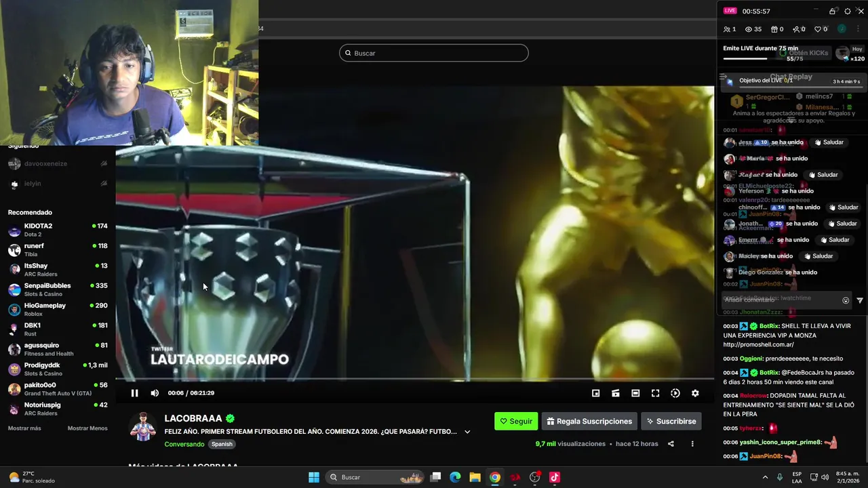Click Regala Suscripciones button

click(x=589, y=421)
